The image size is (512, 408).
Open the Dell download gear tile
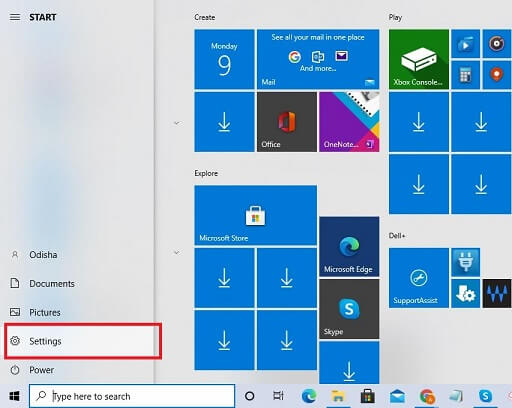pyautogui.click(x=465, y=293)
